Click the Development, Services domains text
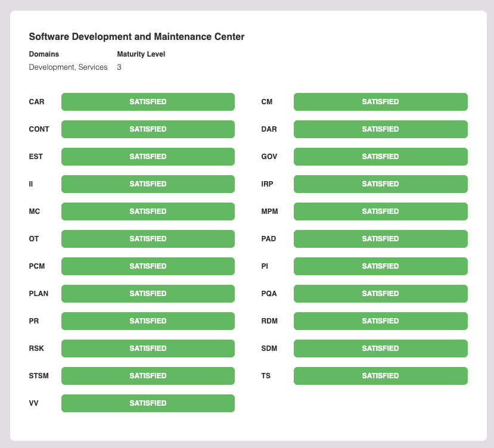 click(x=67, y=67)
